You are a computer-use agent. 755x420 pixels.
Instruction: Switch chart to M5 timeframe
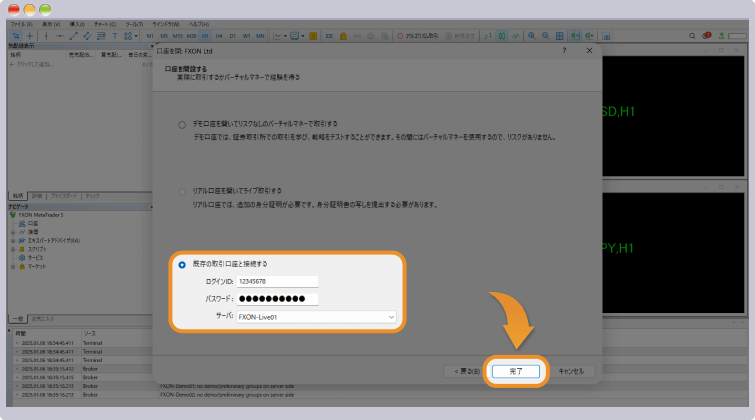(164, 36)
